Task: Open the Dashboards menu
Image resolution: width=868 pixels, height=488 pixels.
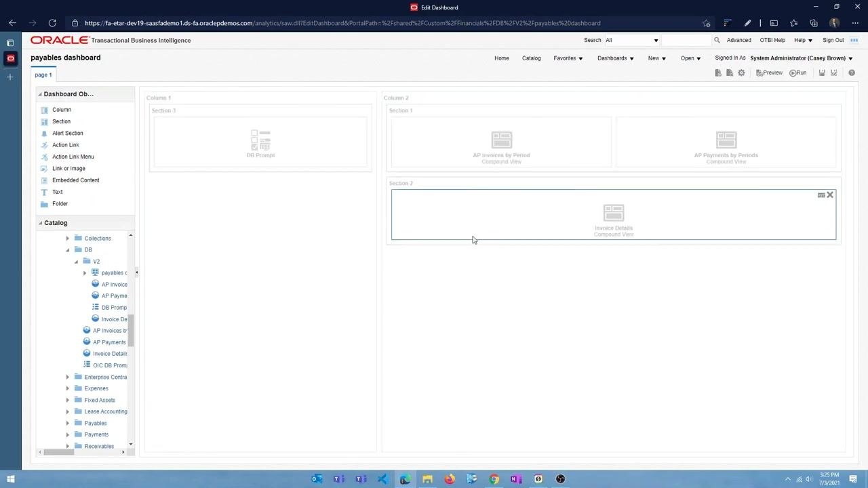Action: [616, 58]
